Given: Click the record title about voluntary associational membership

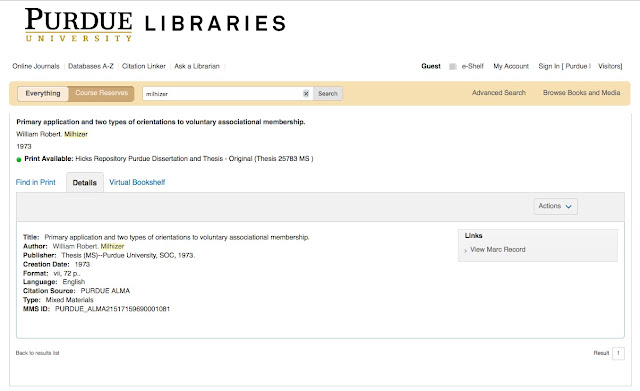Looking at the screenshot, I should (x=161, y=122).
